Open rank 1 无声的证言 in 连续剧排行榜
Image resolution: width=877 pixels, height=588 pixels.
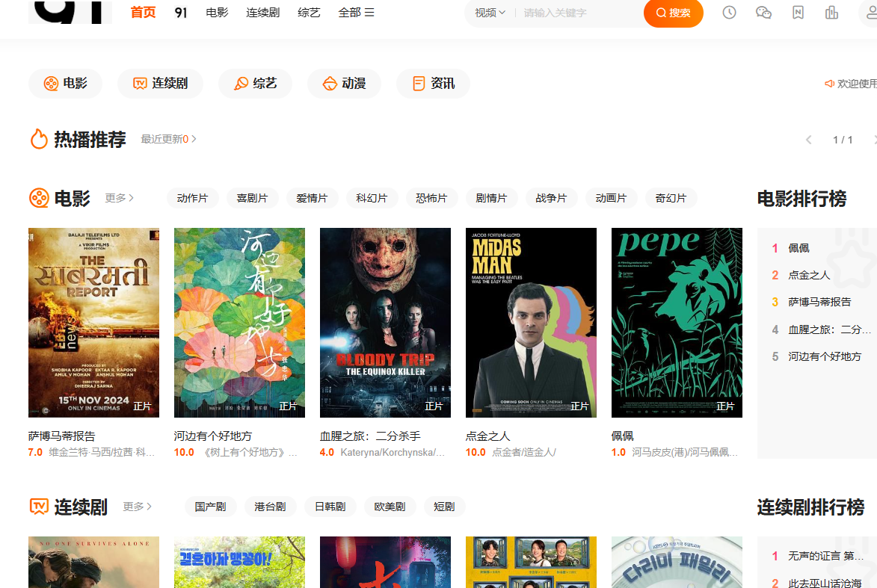coord(825,556)
